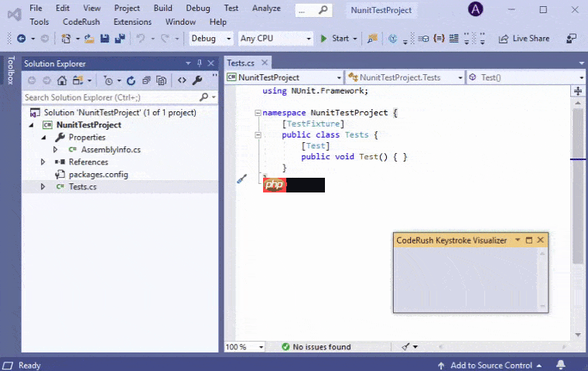Click the Find in Files toolbar icon

pos(372,38)
